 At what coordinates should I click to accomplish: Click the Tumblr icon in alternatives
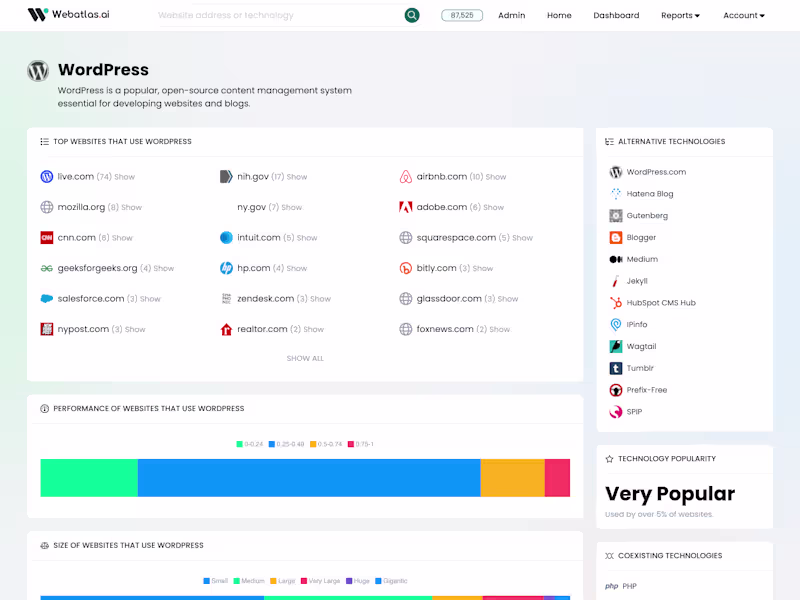(x=616, y=368)
